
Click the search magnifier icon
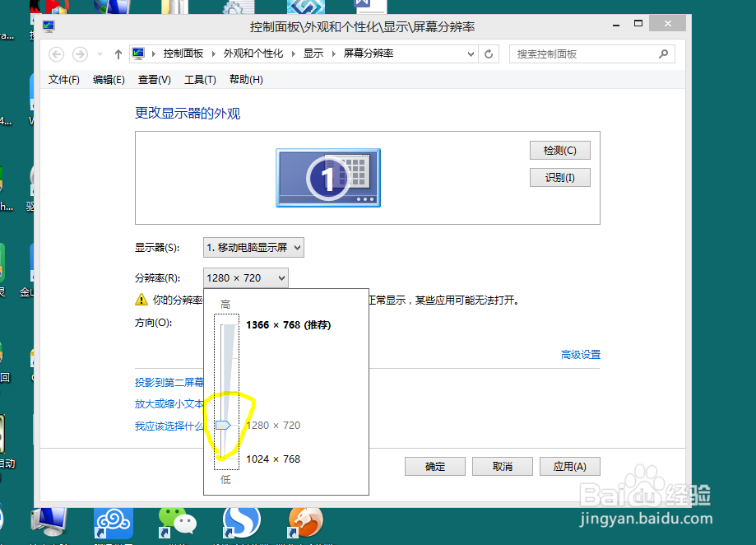pos(663,54)
